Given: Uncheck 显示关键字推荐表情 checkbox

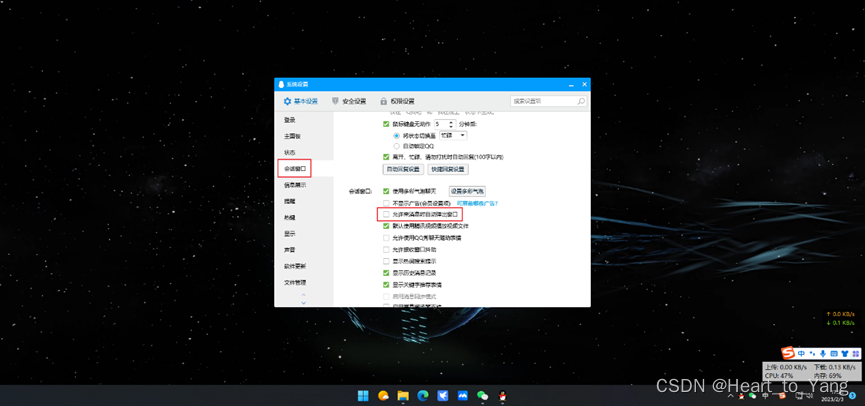Looking at the screenshot, I should [386, 285].
